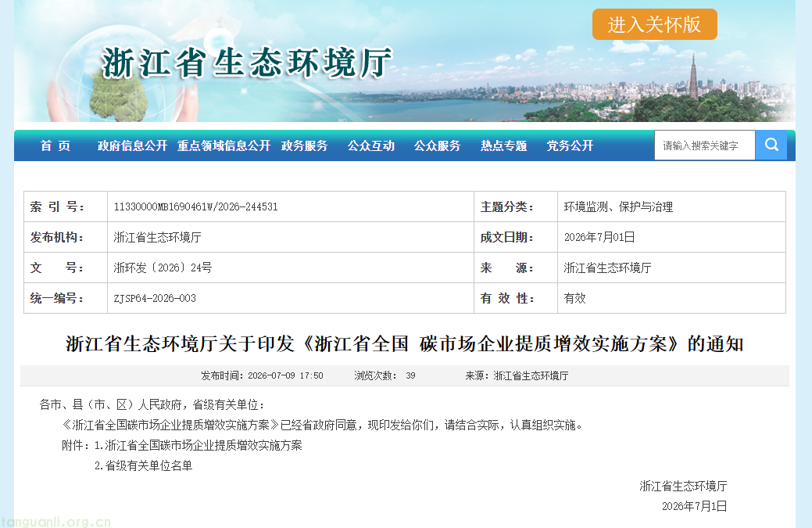Focus the 请输入搜索关键字 search field
The image size is (812, 528).
pyautogui.click(x=705, y=145)
